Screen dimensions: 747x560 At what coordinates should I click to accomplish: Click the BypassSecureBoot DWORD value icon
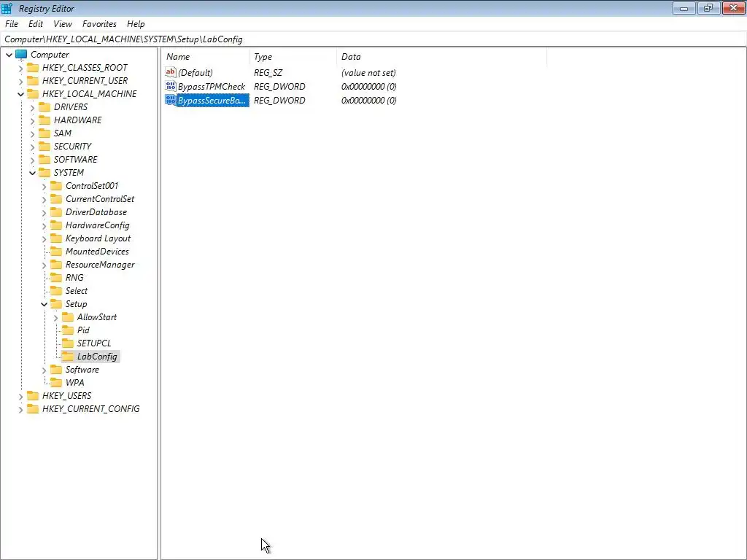click(171, 100)
